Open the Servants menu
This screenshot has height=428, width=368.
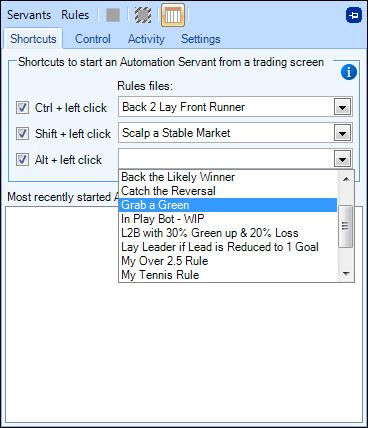tap(29, 15)
